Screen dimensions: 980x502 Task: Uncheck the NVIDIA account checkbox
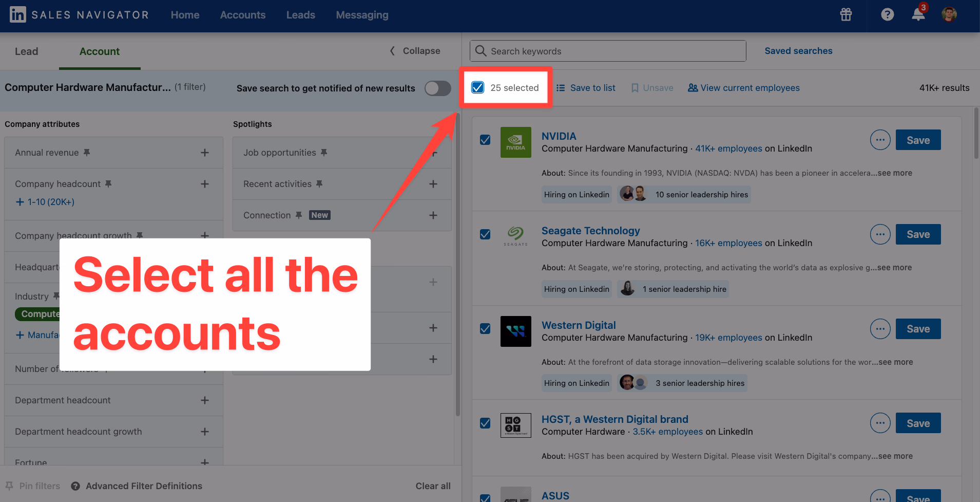click(485, 140)
